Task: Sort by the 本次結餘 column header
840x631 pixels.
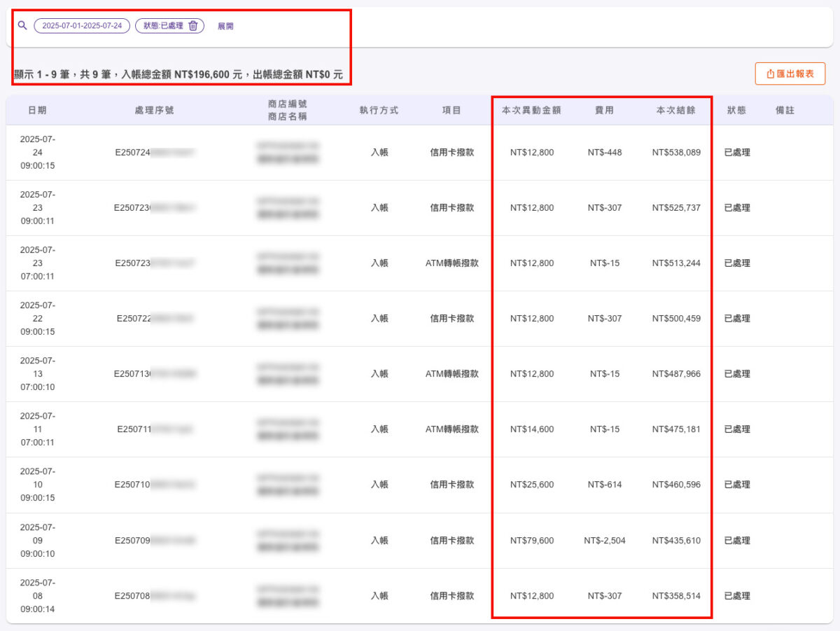Action: (x=675, y=111)
